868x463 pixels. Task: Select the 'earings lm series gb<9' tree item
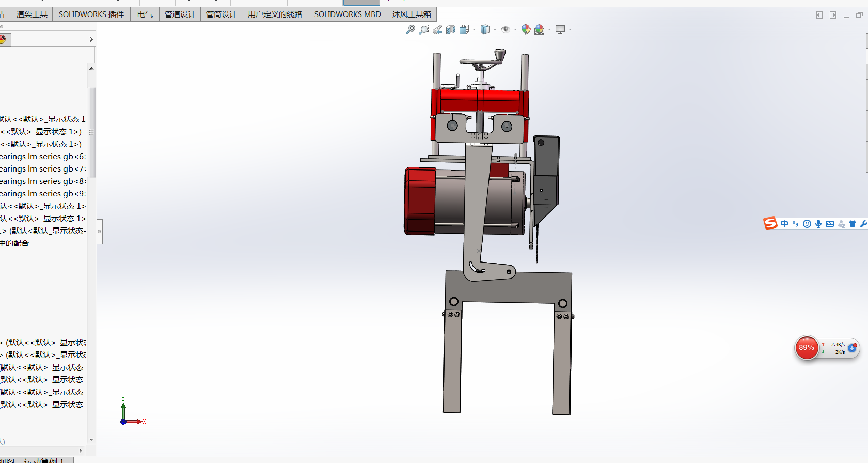43,194
